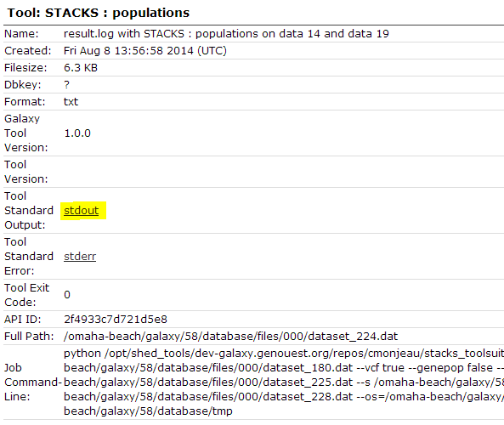The width and height of the screenshot is (504, 425).
Task: Open the stderr link
Action: [80, 257]
